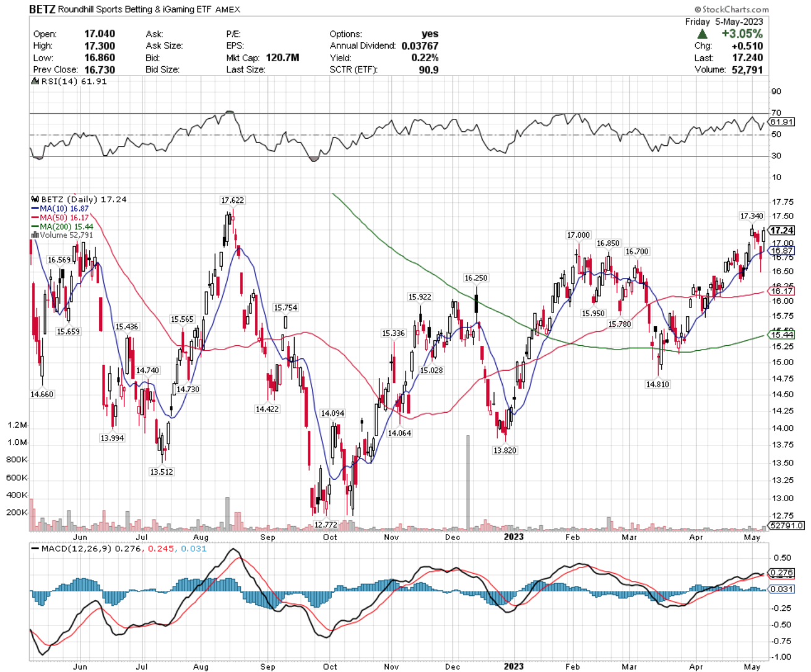Click the price label 15.922 in November

click(x=420, y=297)
